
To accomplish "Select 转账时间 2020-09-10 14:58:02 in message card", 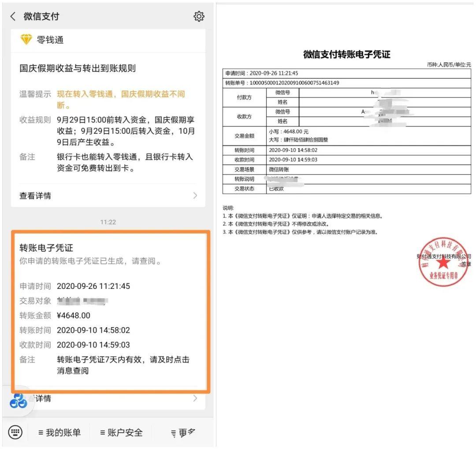I will coord(93,330).
